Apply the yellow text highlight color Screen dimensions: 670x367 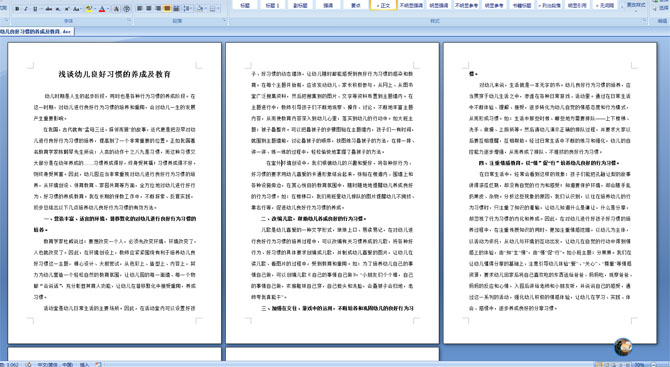click(x=89, y=9)
